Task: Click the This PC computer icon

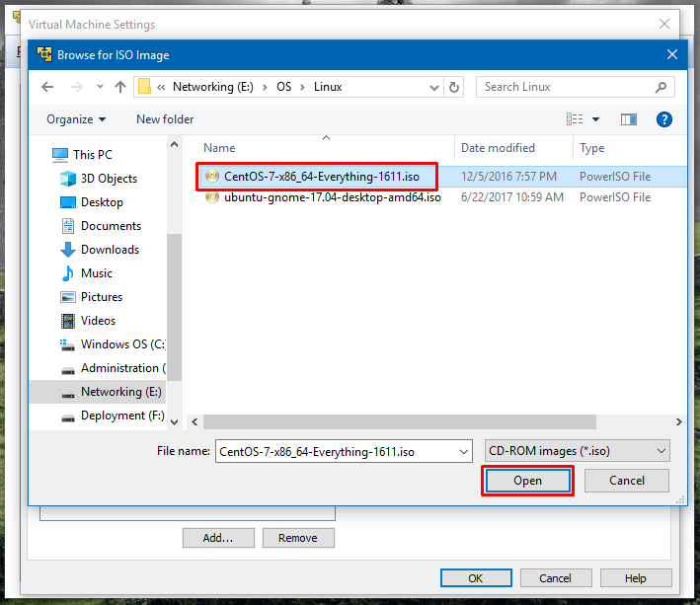Action: (60, 155)
